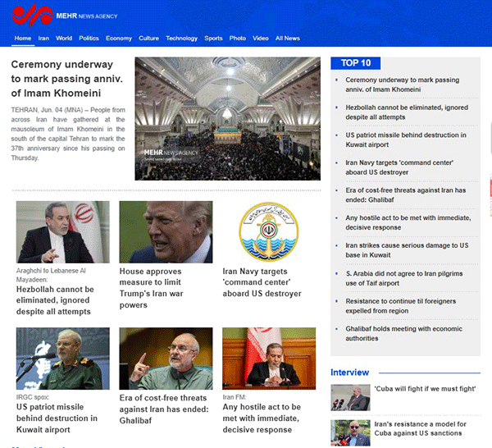Click IRGC spokesman in uniform thumbnail
Screen dimensions: 492x448
(63, 359)
